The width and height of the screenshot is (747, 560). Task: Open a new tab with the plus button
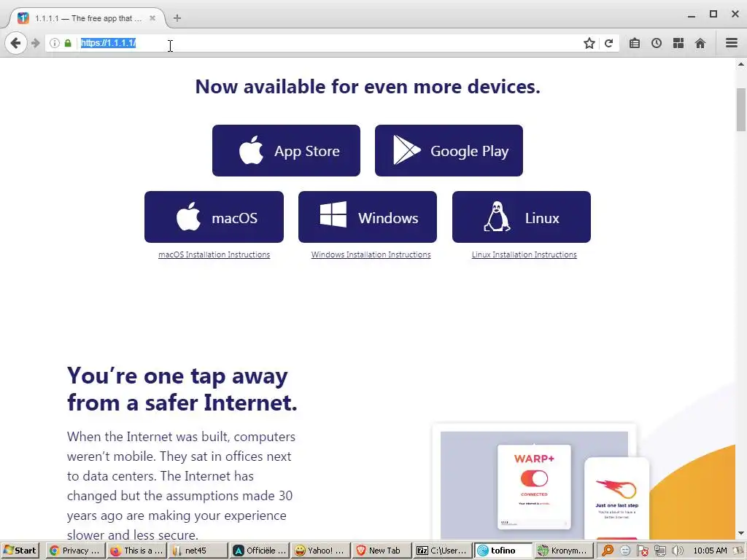pyautogui.click(x=177, y=18)
